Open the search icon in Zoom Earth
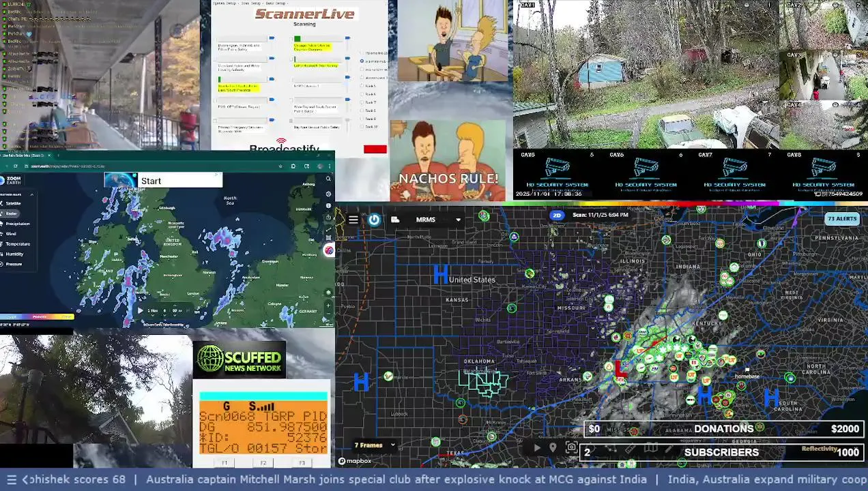 tap(328, 179)
